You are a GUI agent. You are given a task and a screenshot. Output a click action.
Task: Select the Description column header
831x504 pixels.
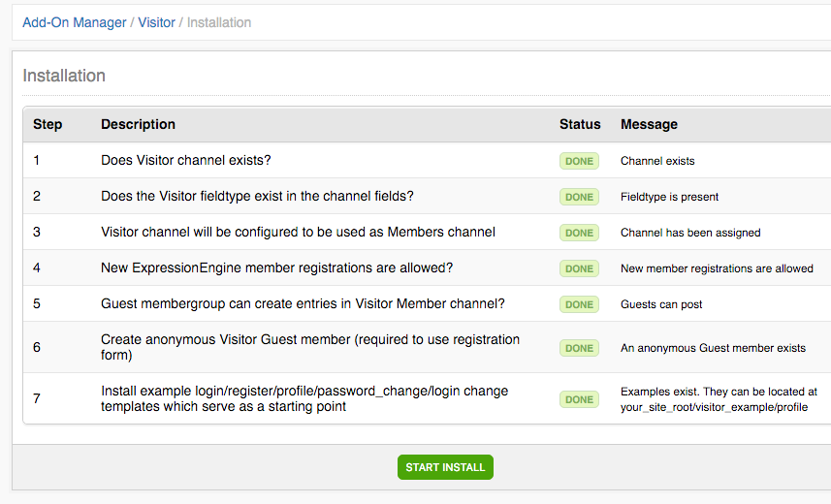pyautogui.click(x=138, y=124)
